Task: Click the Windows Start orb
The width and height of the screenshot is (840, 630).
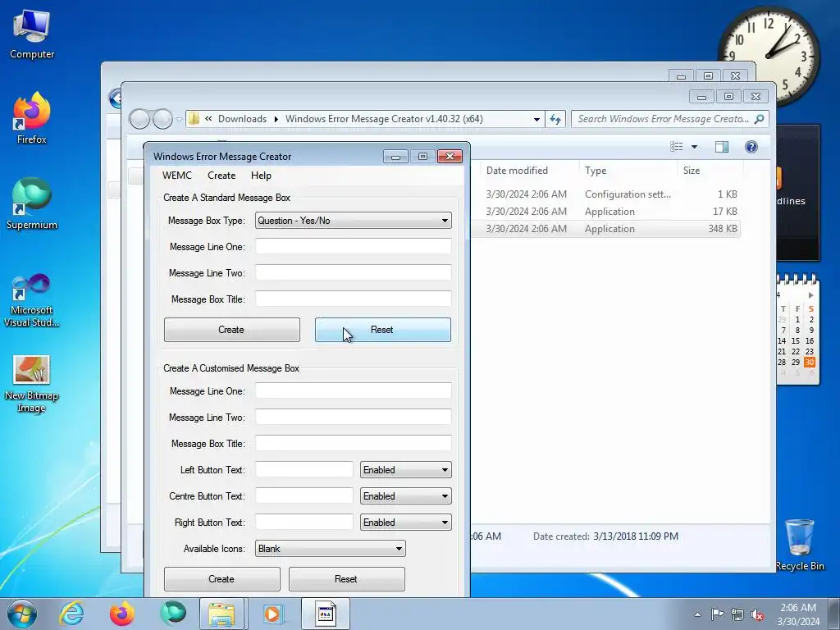Action: (x=21, y=614)
